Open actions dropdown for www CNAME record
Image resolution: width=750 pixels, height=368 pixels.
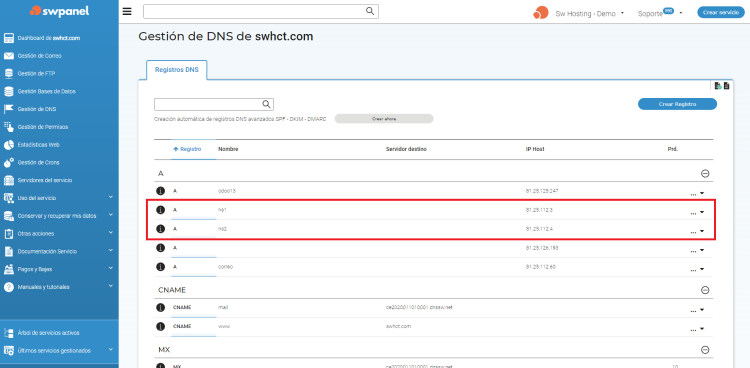pos(697,328)
